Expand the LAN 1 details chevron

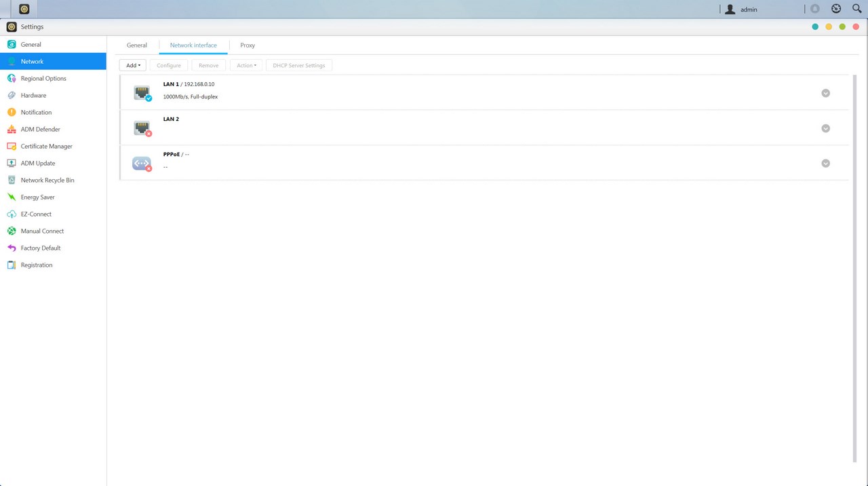point(826,93)
